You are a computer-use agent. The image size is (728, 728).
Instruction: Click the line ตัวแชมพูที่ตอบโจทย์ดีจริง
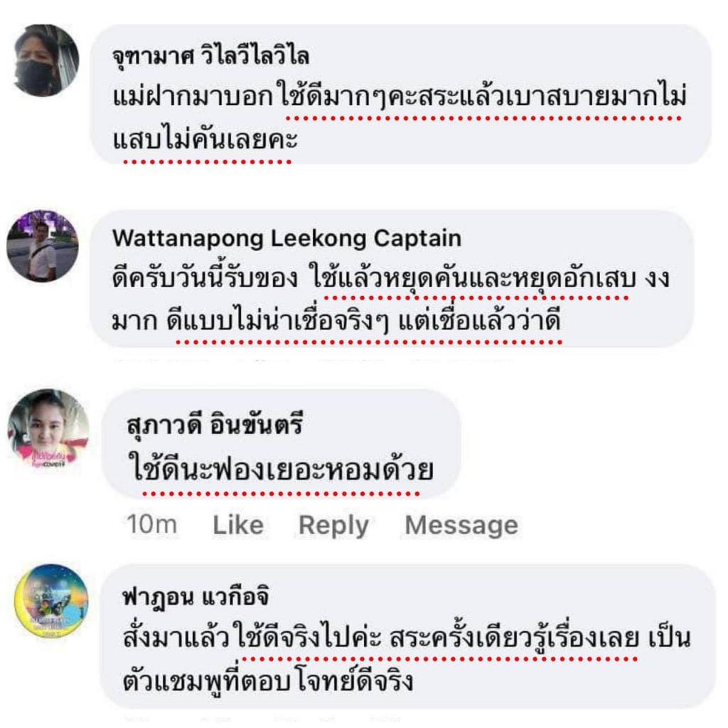[x=268, y=680]
